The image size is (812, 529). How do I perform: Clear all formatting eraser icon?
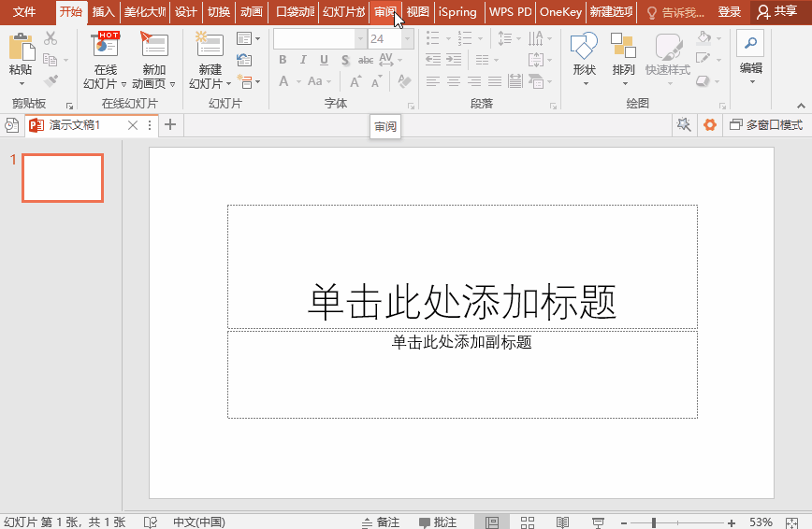point(404,81)
